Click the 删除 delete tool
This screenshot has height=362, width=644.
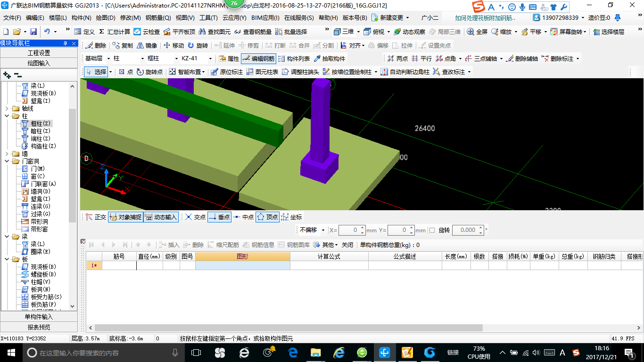[96, 45]
